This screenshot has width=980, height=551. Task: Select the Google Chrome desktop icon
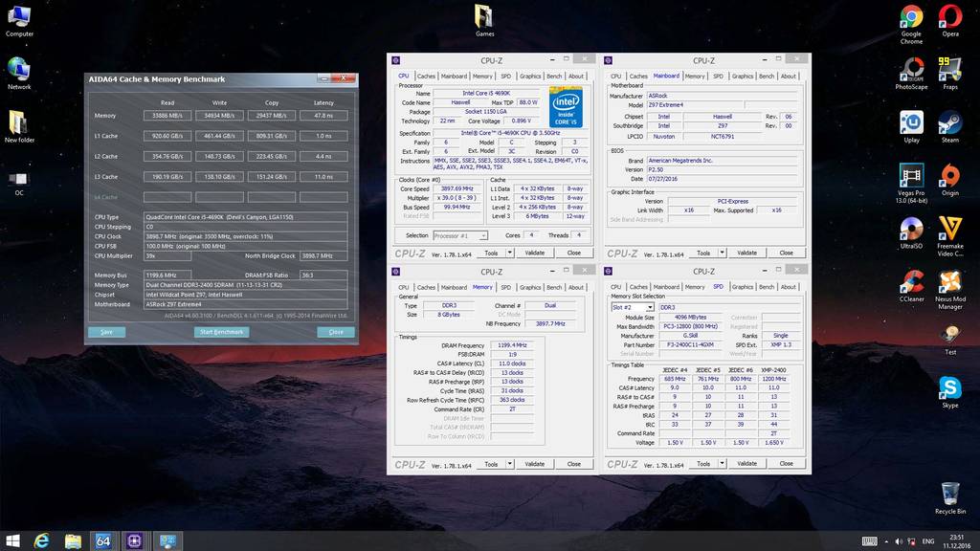(x=911, y=24)
